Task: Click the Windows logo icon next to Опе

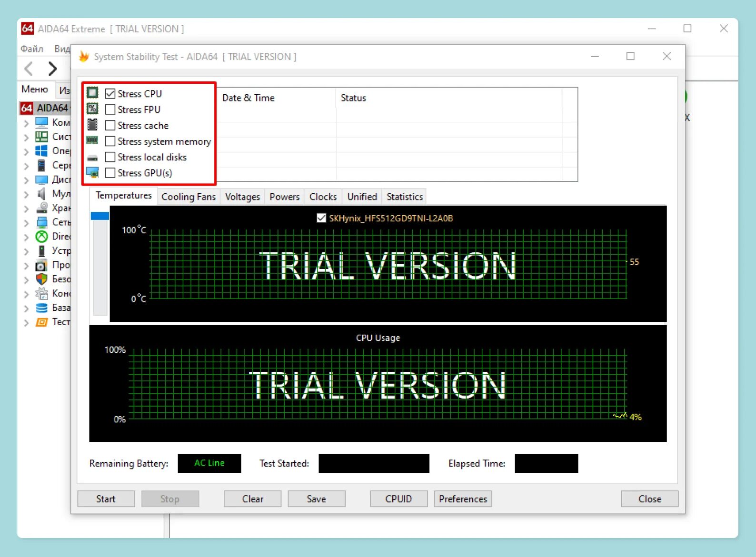Action: (x=42, y=151)
